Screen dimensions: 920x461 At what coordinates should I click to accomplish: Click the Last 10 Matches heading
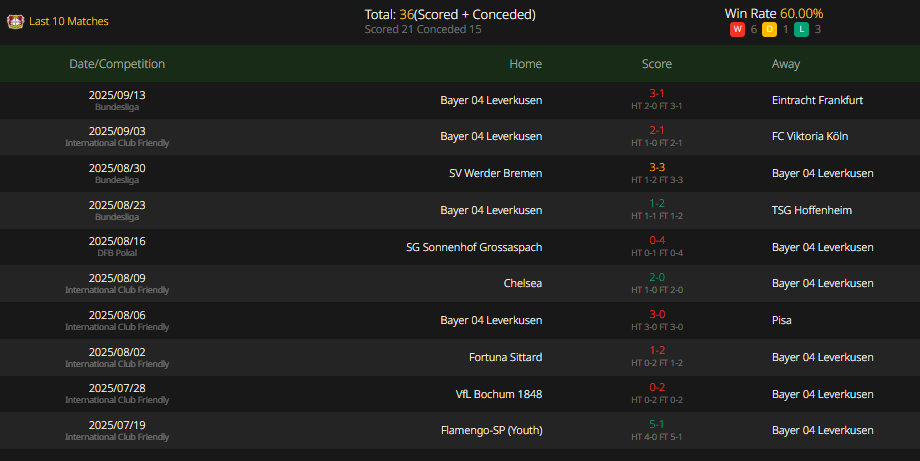click(x=69, y=21)
